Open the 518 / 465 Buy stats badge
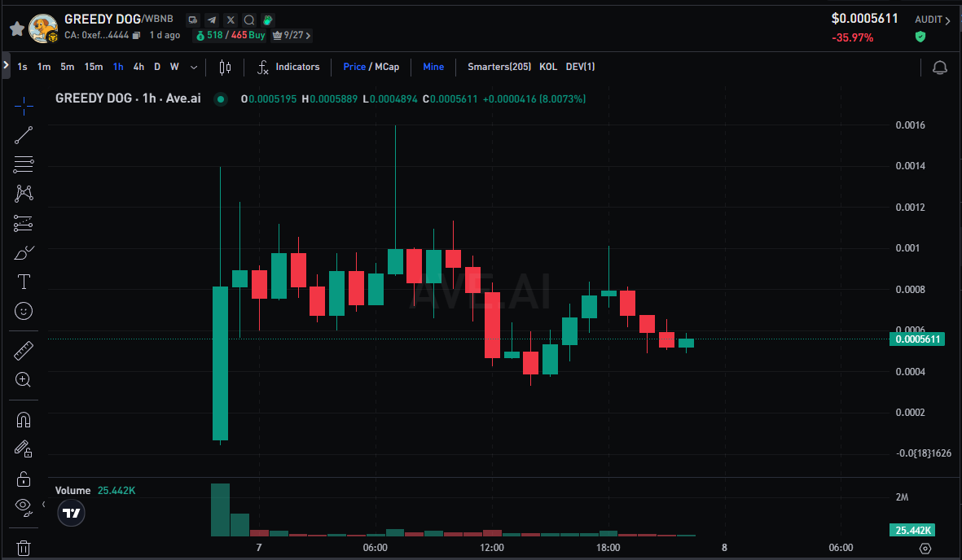 pyautogui.click(x=230, y=36)
